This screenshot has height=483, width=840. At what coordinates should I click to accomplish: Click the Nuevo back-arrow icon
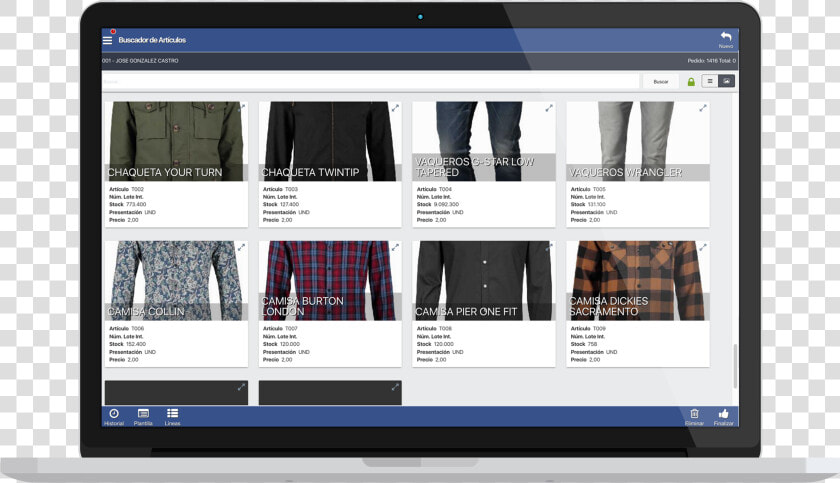726,36
